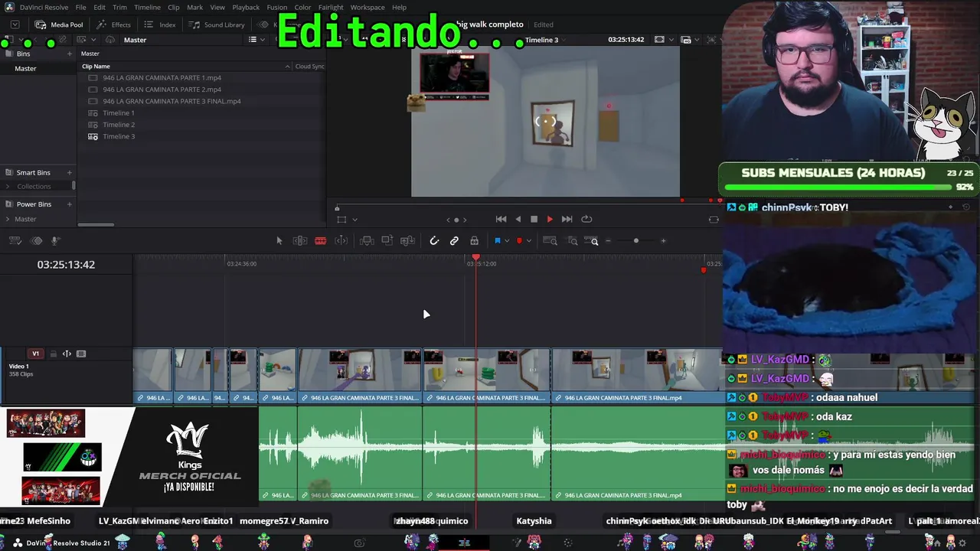Click the Full Extent Zoom icon

[550, 241]
